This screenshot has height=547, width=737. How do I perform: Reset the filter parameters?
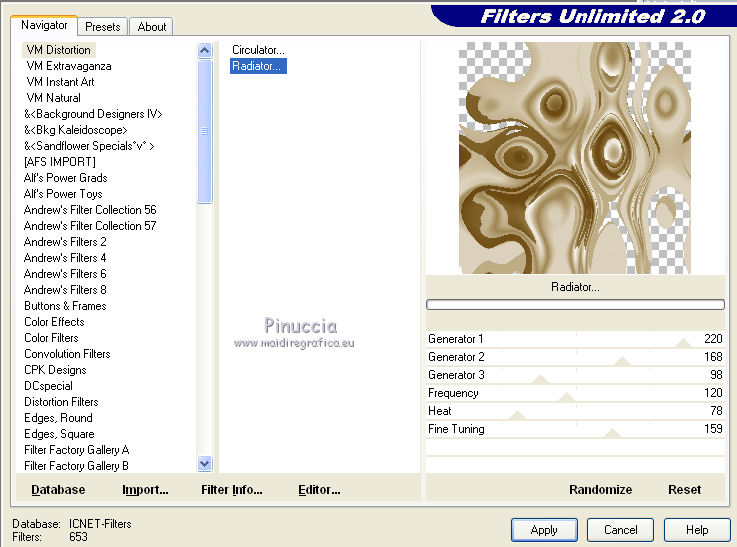[684, 490]
